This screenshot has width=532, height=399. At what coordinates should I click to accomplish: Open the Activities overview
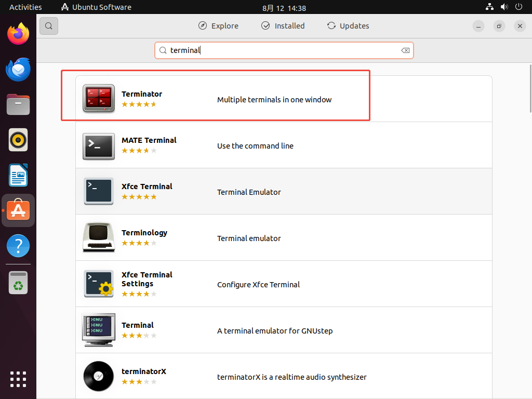pyautogui.click(x=25, y=7)
